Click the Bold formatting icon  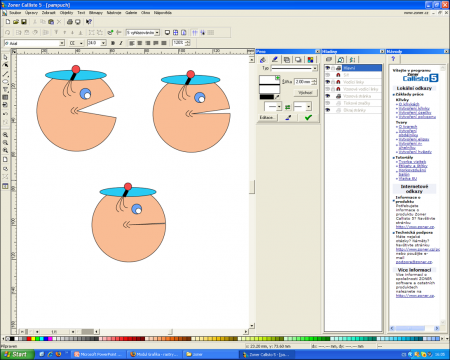click(x=113, y=43)
